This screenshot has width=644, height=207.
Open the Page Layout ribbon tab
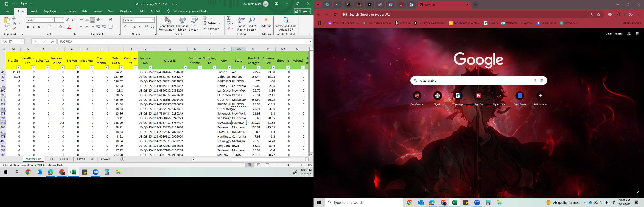[51, 11]
